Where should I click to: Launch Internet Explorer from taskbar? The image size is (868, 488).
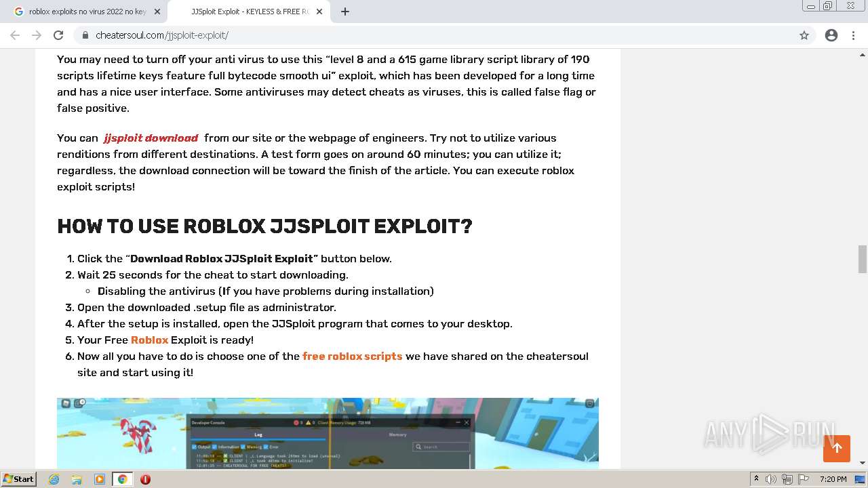[x=54, y=479]
